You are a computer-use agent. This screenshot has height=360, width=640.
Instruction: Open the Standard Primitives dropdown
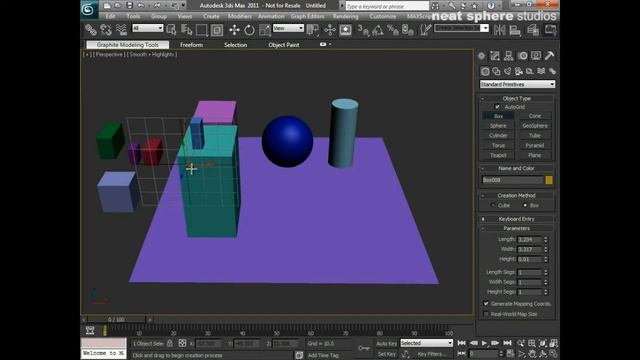click(x=517, y=84)
